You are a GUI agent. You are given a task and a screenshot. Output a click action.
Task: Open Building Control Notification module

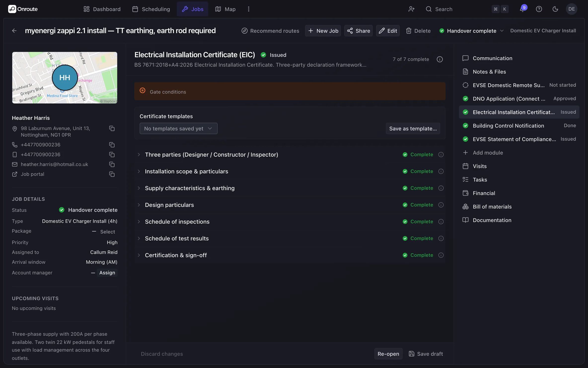519,126
